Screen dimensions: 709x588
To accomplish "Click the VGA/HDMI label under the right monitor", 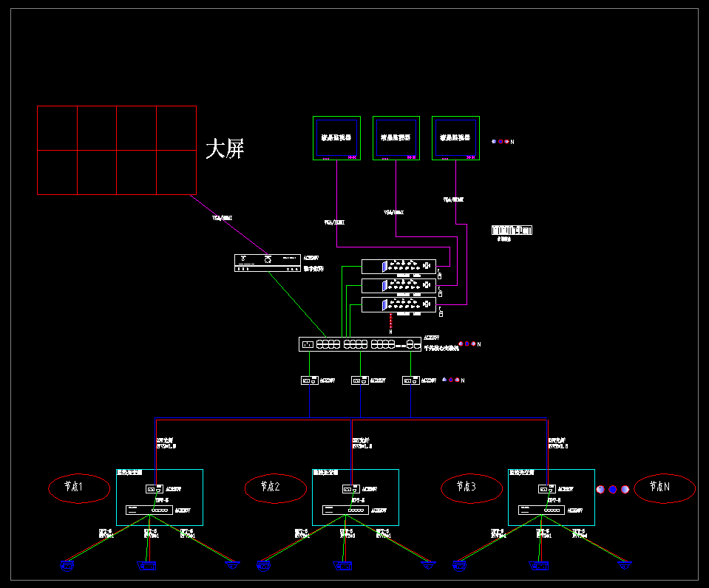I will (x=453, y=199).
